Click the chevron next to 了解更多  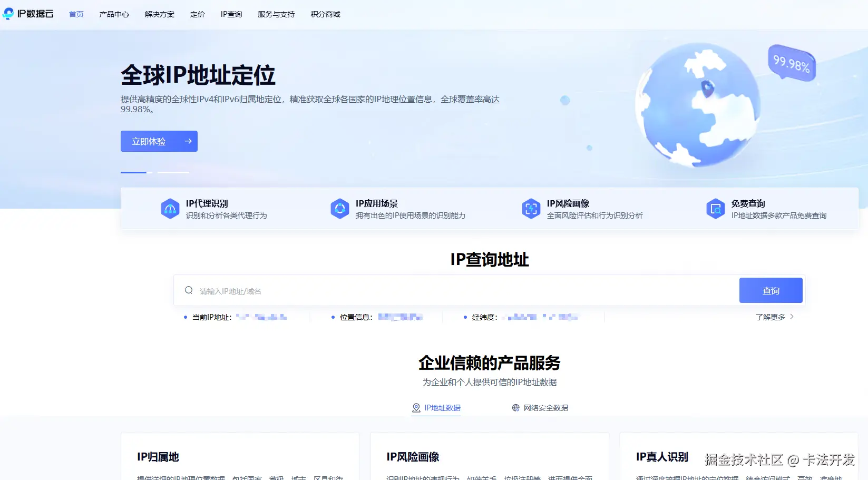[792, 317]
